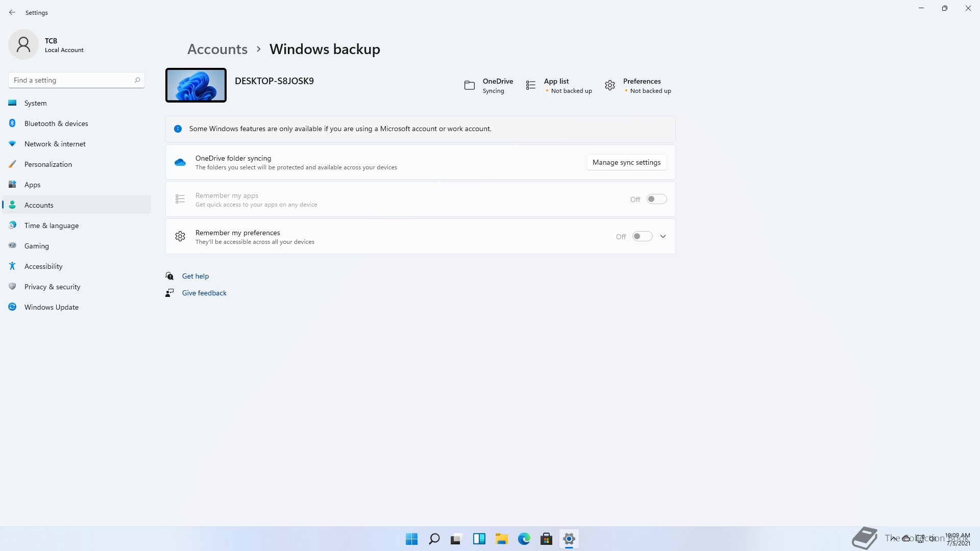Image resolution: width=980 pixels, height=551 pixels.
Task: Click Manage sync settings button
Action: (626, 162)
